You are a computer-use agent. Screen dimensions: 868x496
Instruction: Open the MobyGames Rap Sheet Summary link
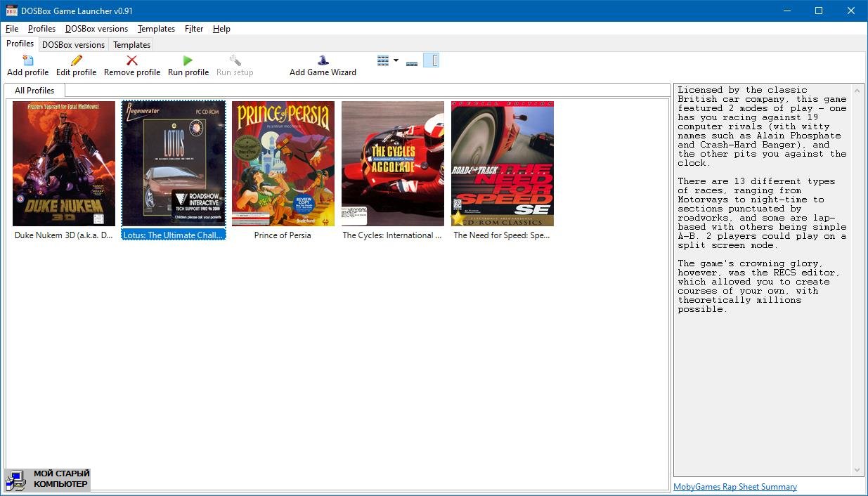tap(735, 487)
